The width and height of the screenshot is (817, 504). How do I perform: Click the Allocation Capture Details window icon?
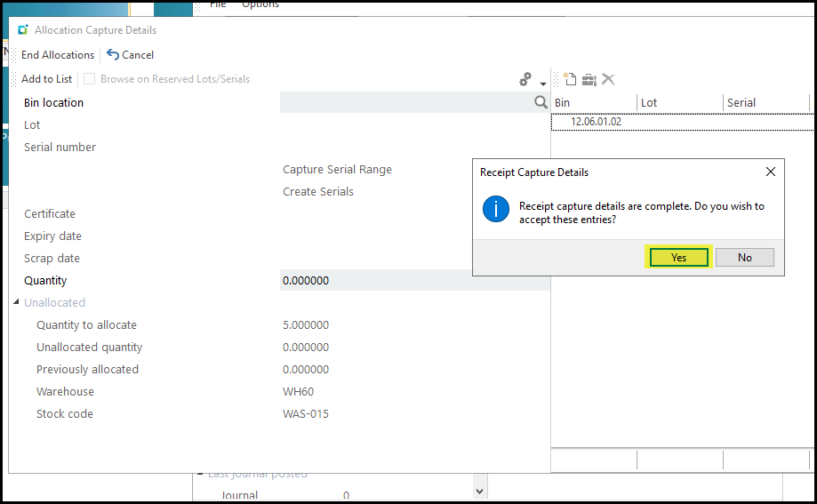(x=23, y=30)
